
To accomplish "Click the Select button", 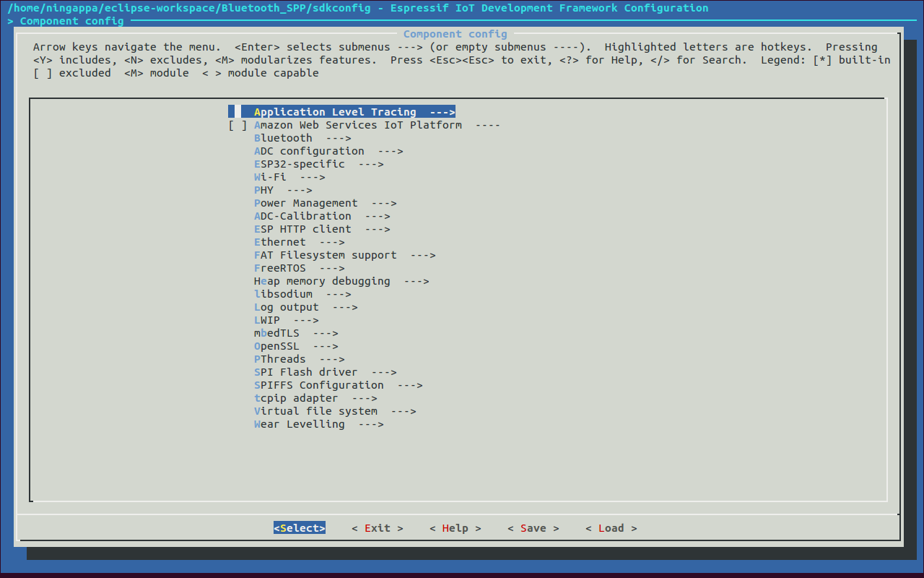I will [300, 528].
